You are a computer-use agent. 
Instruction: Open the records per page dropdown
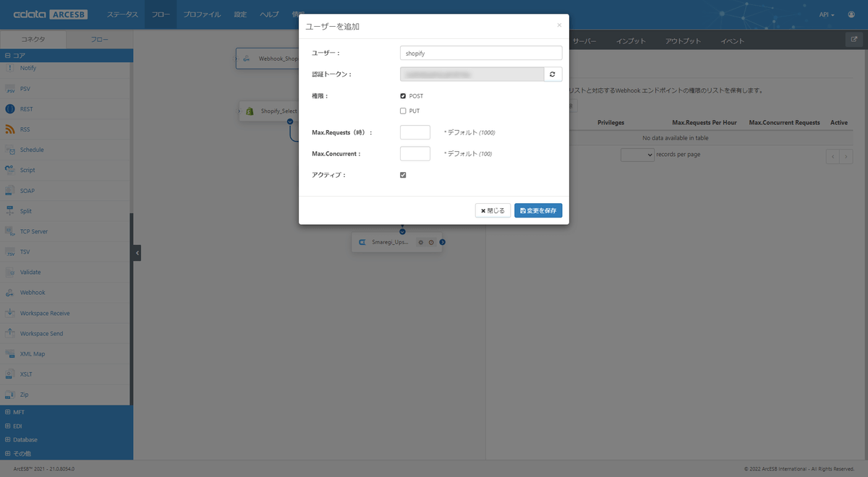[x=637, y=155]
